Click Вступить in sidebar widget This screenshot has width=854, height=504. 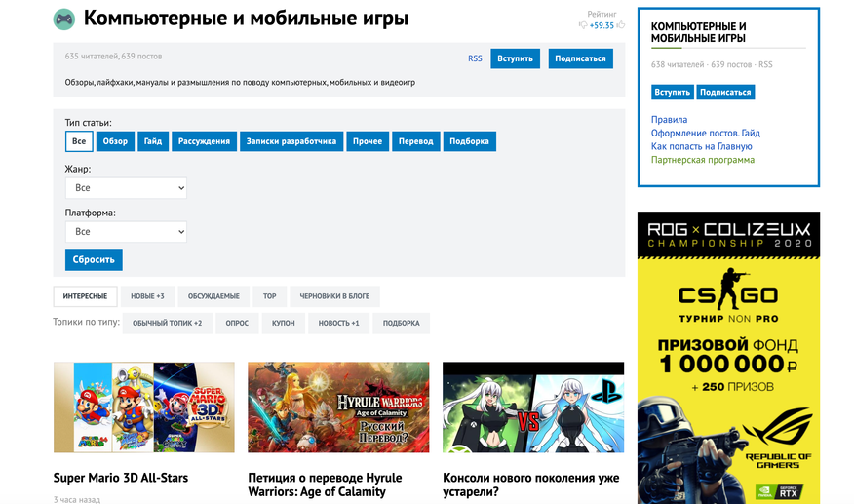[672, 92]
